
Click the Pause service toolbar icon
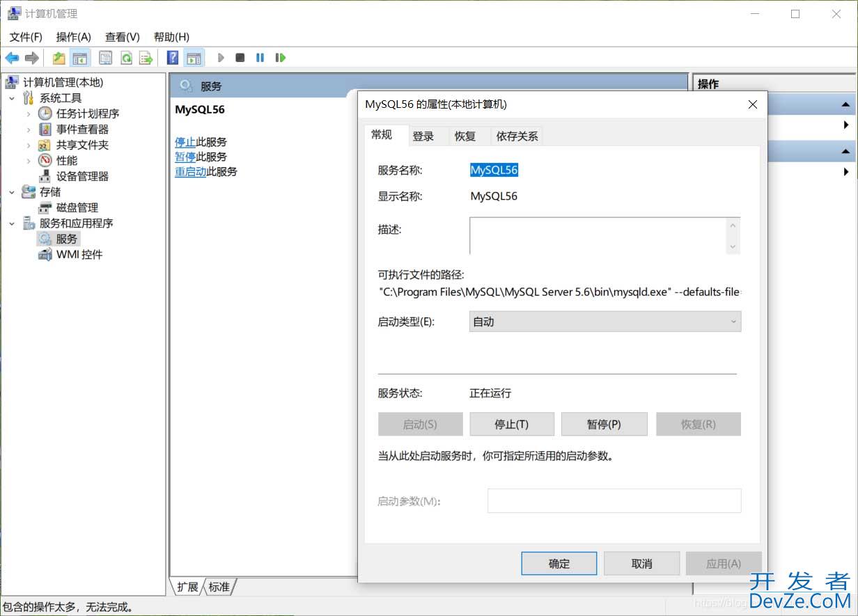click(260, 58)
